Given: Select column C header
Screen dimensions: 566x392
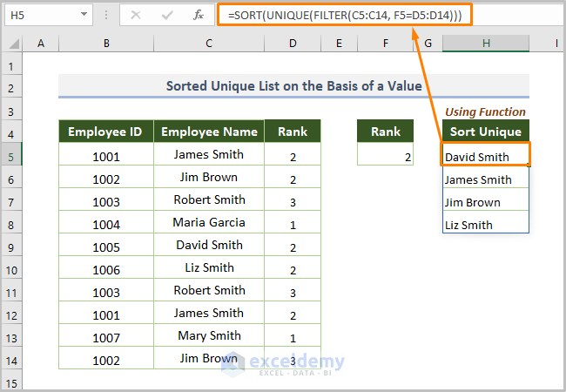Looking at the screenshot, I should point(209,44).
